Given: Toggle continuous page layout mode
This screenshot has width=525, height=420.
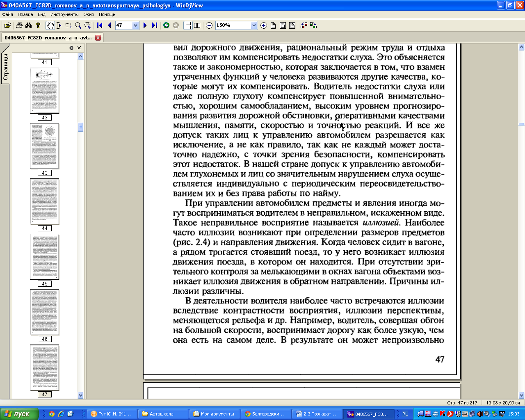Looking at the screenshot, I should click(x=188, y=25).
